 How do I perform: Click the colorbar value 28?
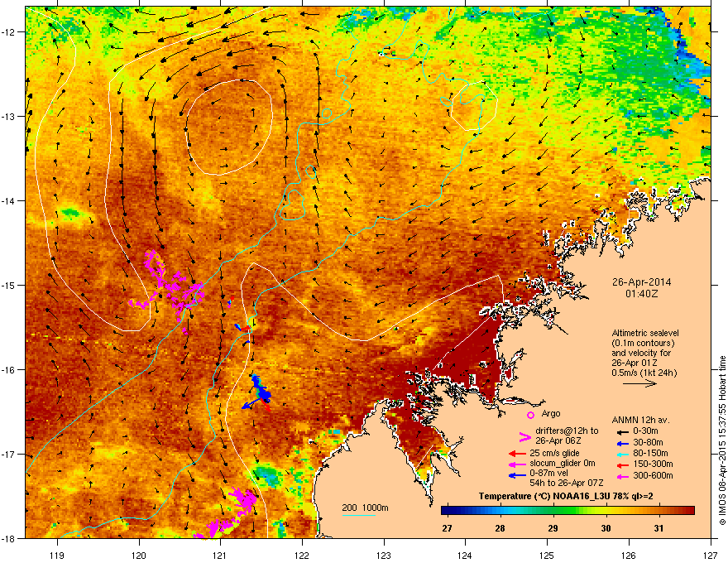tap(500, 528)
